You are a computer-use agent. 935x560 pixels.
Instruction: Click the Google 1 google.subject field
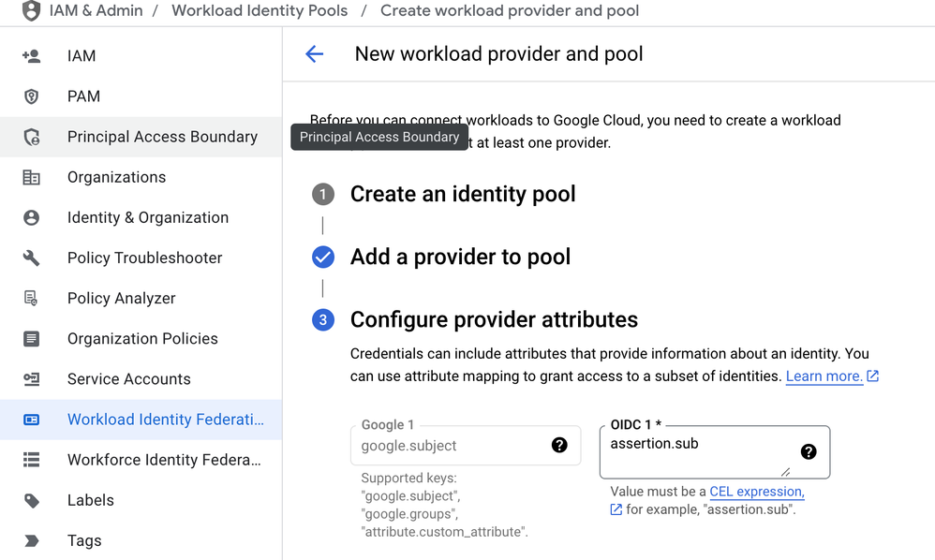click(466, 445)
